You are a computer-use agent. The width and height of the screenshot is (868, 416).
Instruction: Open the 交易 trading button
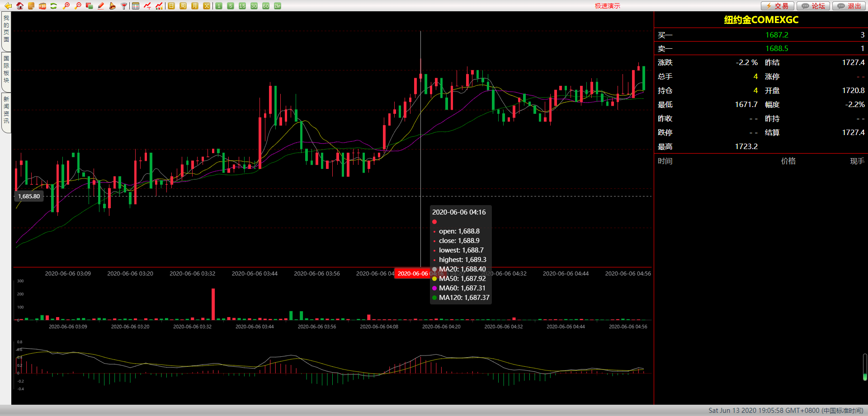(778, 6)
